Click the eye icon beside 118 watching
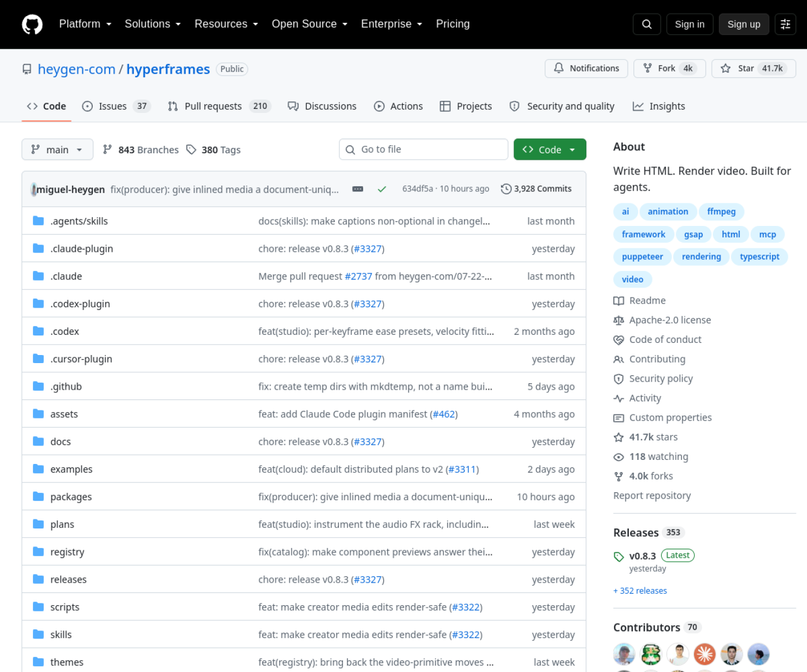 coord(619,457)
